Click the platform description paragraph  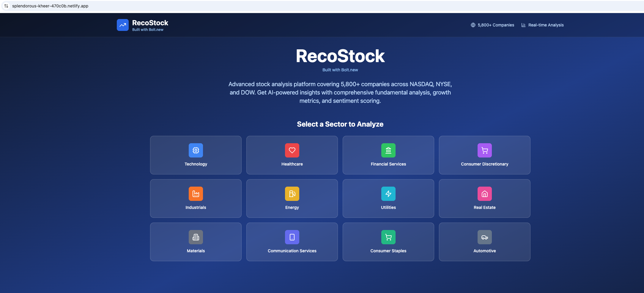click(x=340, y=92)
